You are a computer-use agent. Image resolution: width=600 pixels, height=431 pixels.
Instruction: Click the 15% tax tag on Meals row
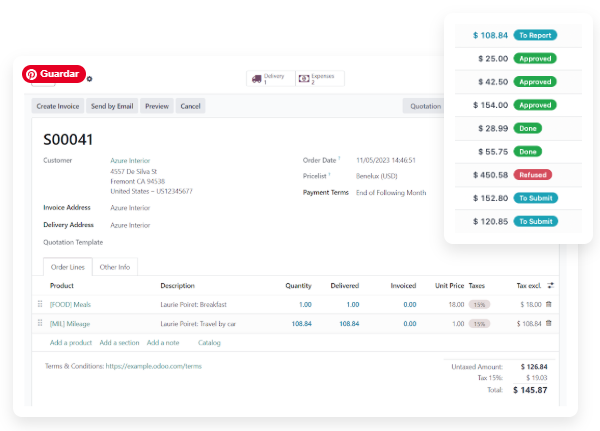coord(480,304)
